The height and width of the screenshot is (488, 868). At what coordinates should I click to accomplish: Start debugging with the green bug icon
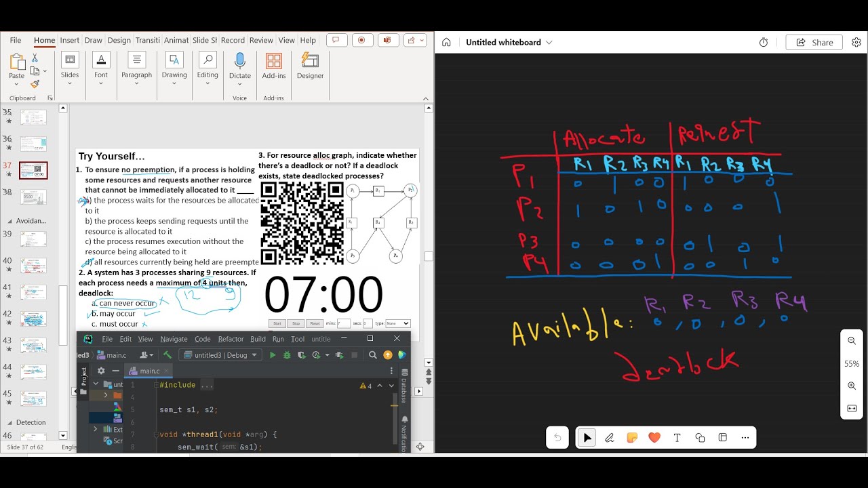coord(287,354)
